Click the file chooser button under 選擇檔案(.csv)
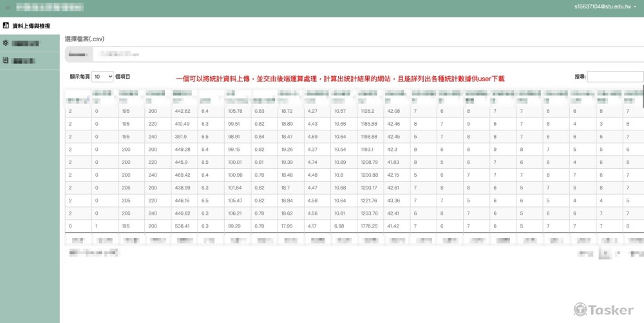 point(79,54)
